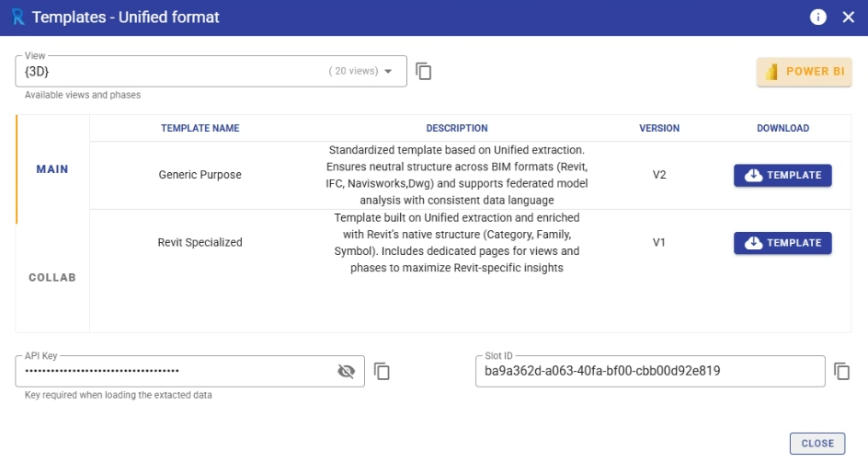Select the Generic Purpose template row
Screen dimensions: 868x474
[x=200, y=175]
